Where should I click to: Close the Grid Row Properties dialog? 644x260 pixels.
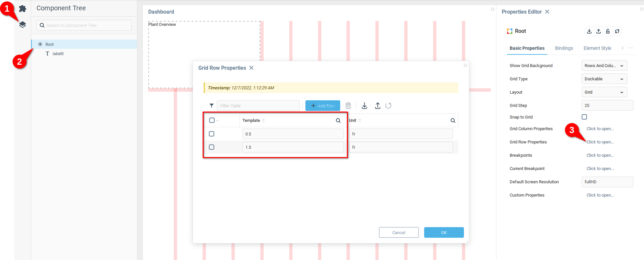tap(251, 68)
